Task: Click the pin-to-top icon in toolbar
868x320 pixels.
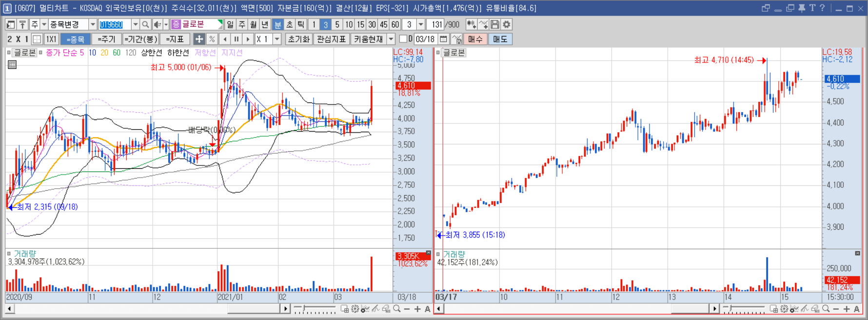Action: tap(22, 24)
